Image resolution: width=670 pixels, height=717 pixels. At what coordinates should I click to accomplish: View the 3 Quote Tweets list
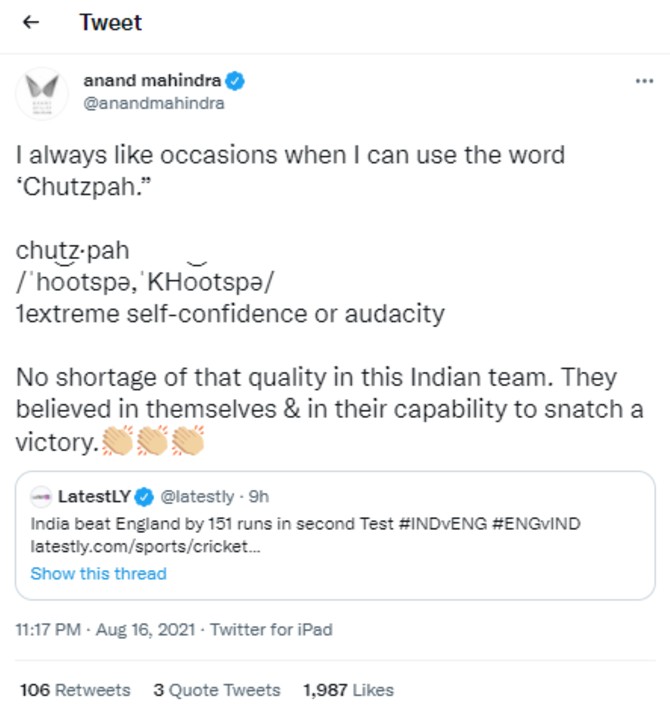pyautogui.click(x=217, y=690)
